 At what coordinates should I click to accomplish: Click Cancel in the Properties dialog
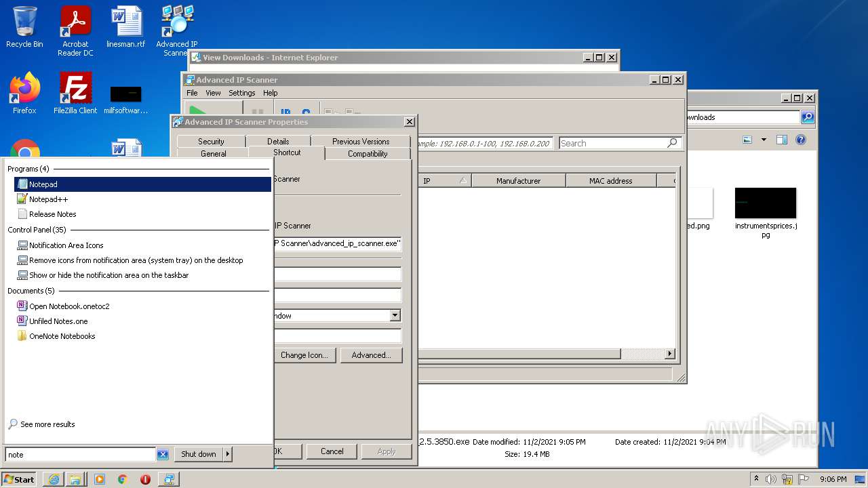[x=332, y=451]
